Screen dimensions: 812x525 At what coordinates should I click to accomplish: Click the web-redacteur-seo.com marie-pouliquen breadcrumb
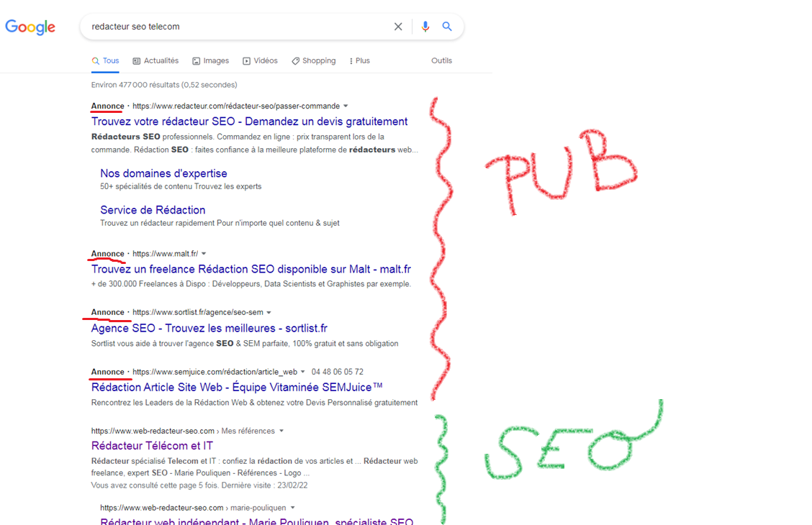[193, 508]
